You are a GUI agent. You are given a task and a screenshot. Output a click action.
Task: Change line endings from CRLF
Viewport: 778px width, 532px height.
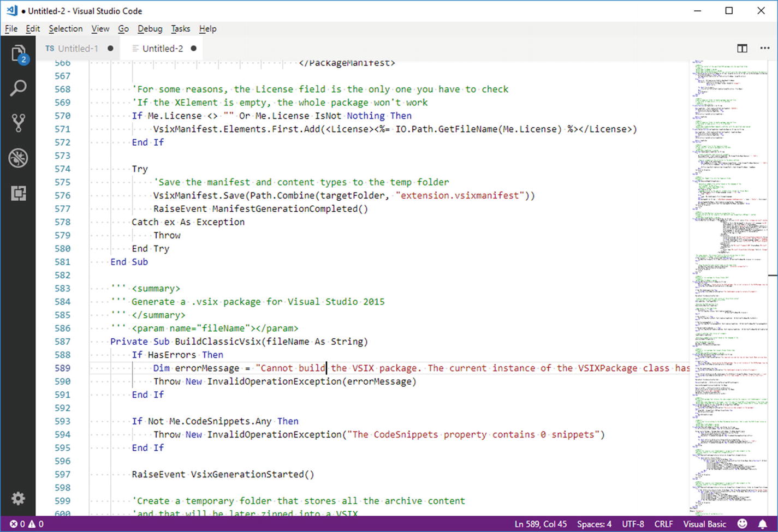(x=664, y=523)
